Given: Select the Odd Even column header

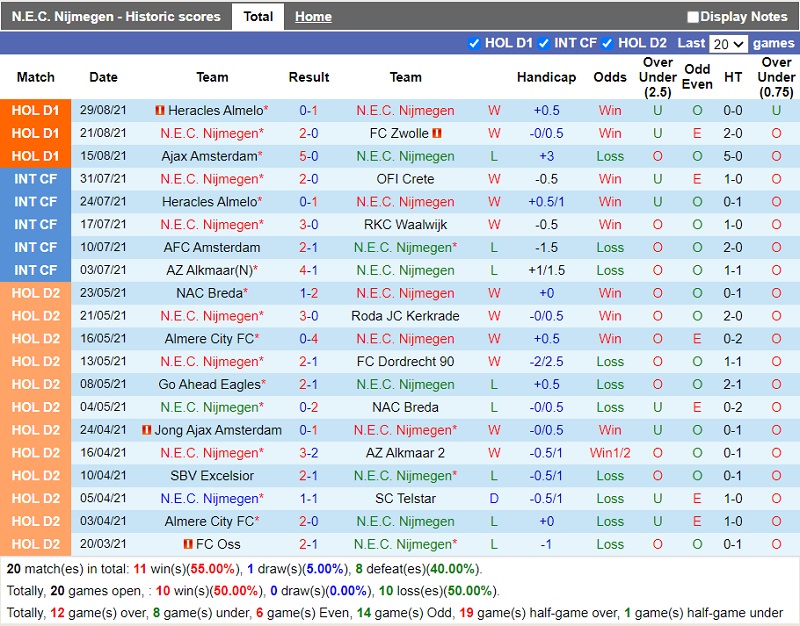Looking at the screenshot, I should [x=697, y=77].
